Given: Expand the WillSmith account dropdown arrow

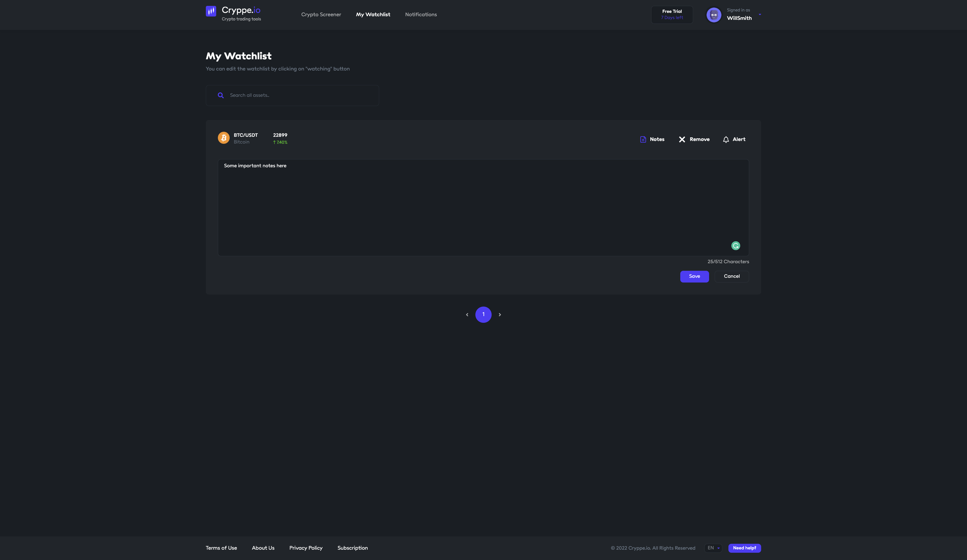Looking at the screenshot, I should (760, 15).
